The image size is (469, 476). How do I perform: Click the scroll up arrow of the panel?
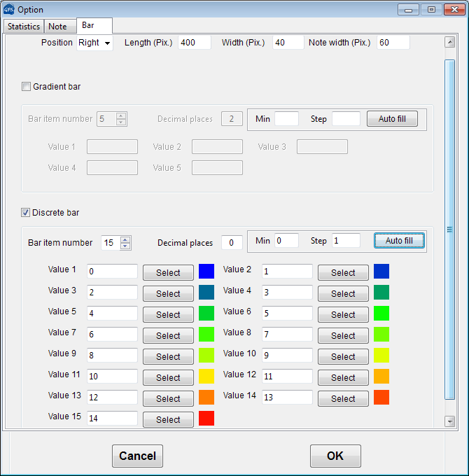point(449,43)
